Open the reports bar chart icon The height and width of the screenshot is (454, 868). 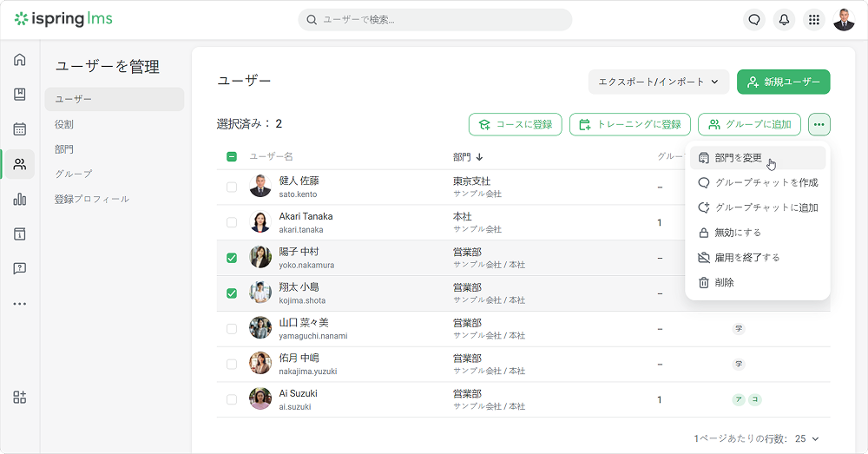(x=19, y=199)
